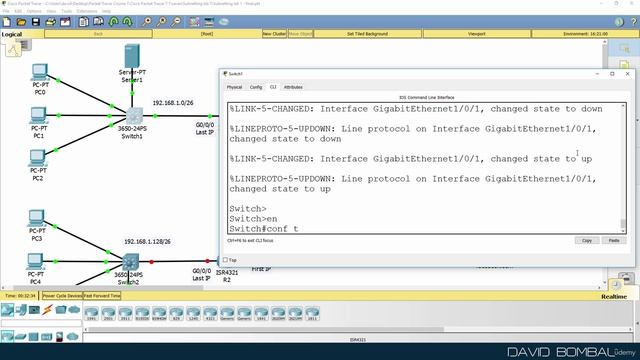Click the Switch1 3650-24PS device icon
640x360 pixels.
pos(134,116)
